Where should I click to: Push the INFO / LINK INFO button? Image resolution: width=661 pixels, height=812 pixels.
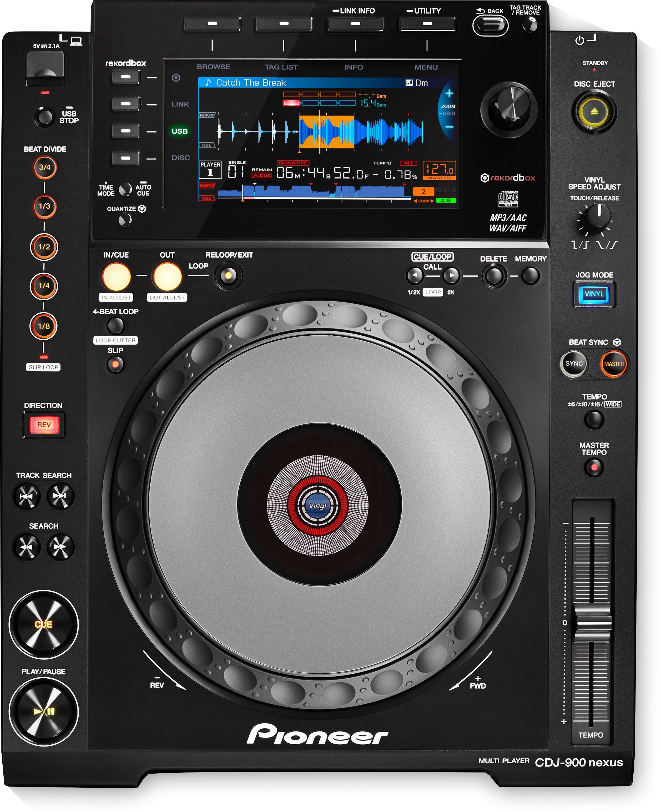coord(355,24)
